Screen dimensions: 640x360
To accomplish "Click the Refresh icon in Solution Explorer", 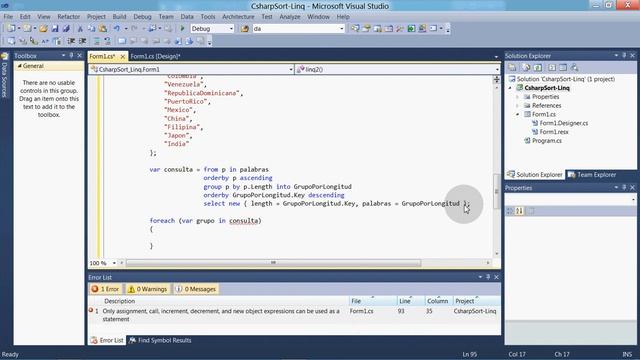I will click(x=538, y=67).
